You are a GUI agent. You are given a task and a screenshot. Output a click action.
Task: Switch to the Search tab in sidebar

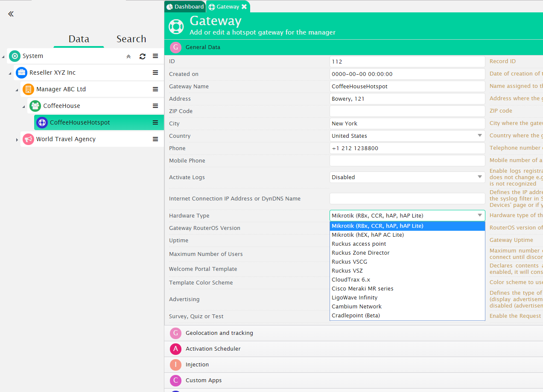131,39
